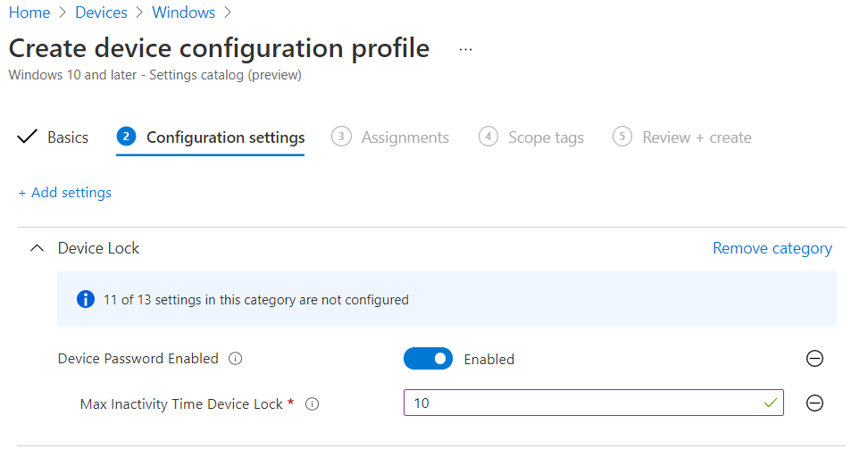The width and height of the screenshot is (868, 474).
Task: Go to the Basics step
Action: 53,137
